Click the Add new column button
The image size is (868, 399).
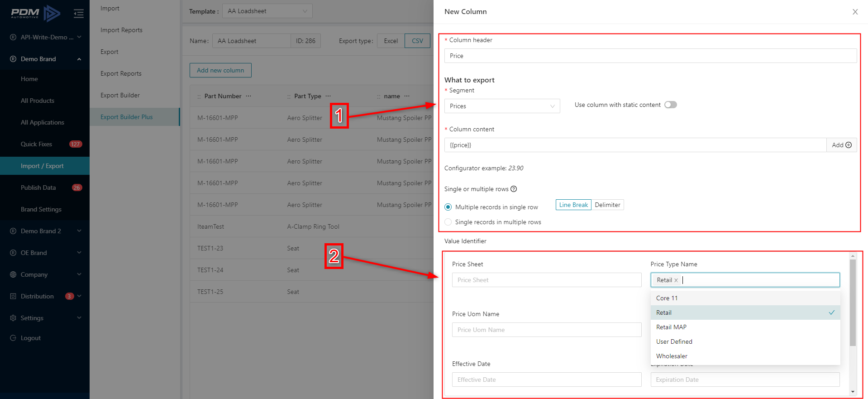point(220,70)
